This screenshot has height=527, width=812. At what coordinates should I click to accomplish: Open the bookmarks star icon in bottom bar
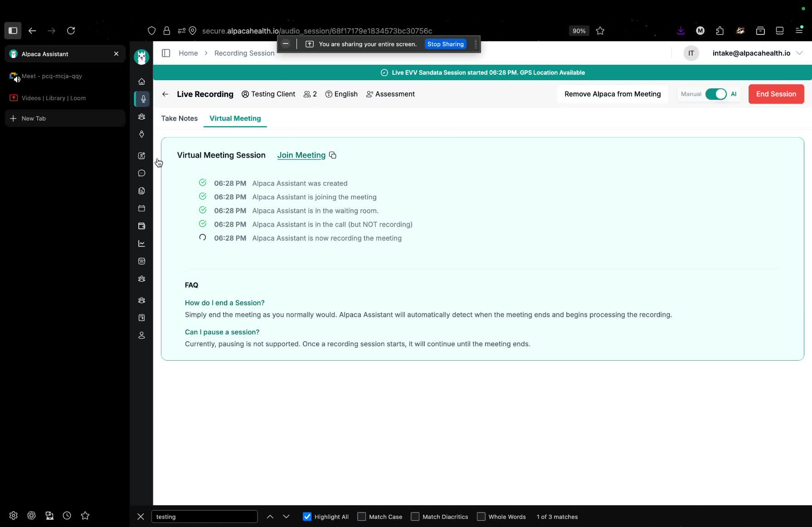click(85, 516)
